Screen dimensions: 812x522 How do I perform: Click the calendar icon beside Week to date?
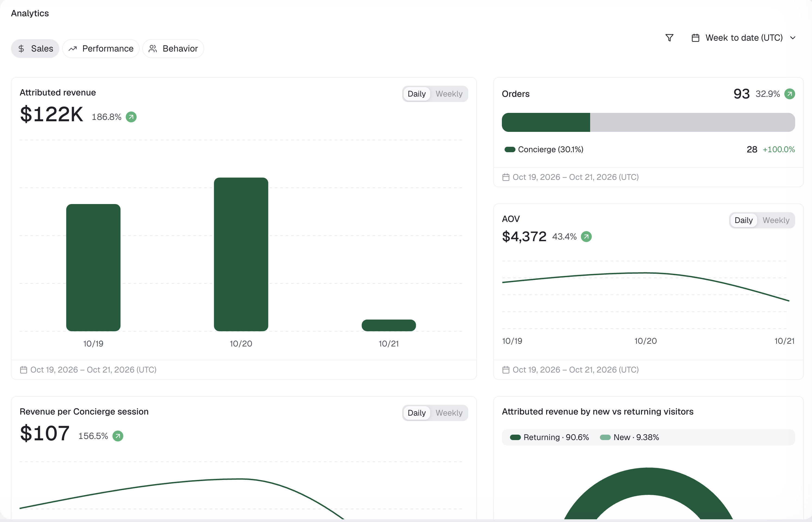tap(695, 38)
